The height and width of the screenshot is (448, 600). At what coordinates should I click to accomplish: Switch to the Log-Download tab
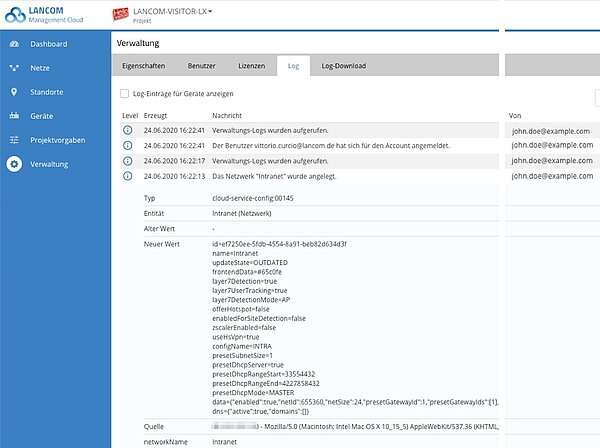343,66
